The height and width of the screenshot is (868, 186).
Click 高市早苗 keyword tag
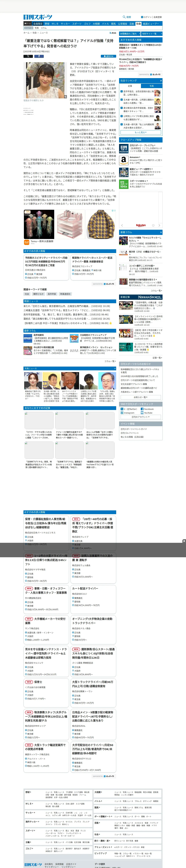point(52,294)
